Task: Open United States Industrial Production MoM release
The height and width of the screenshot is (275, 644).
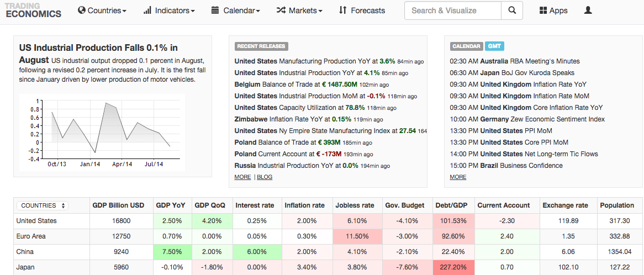Action: click(326, 96)
